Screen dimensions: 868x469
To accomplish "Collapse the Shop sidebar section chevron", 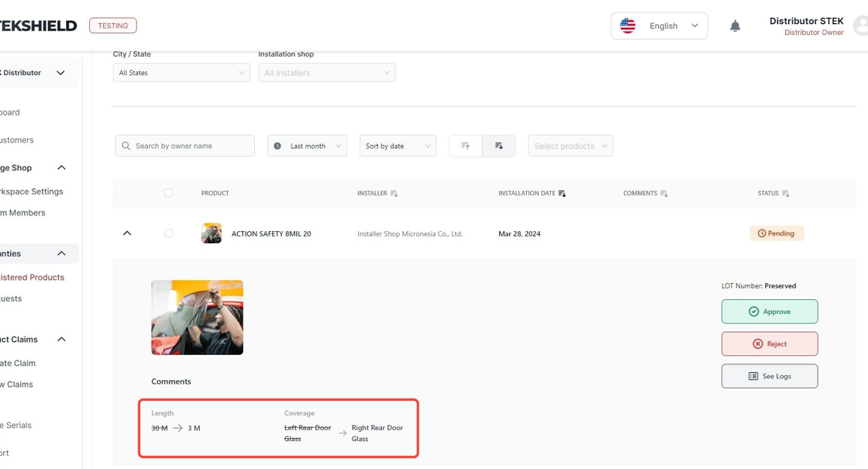I will point(61,167).
